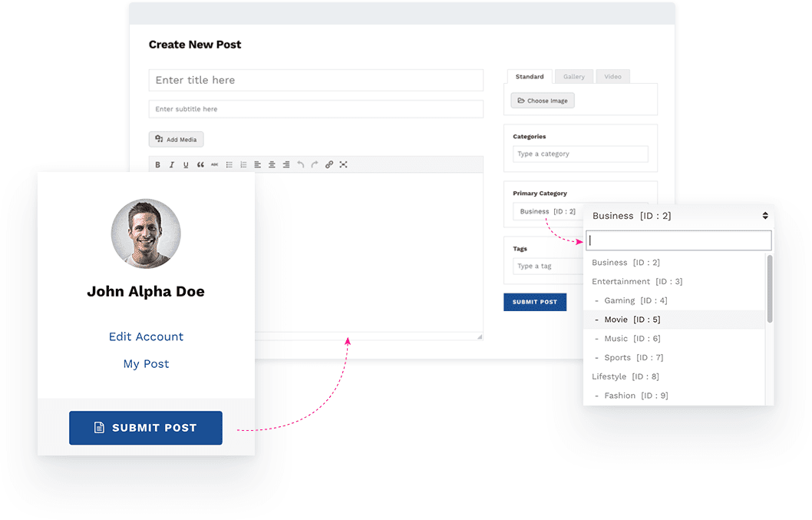This screenshot has height=520, width=812.
Task: Start a bulleted list
Action: 229,164
